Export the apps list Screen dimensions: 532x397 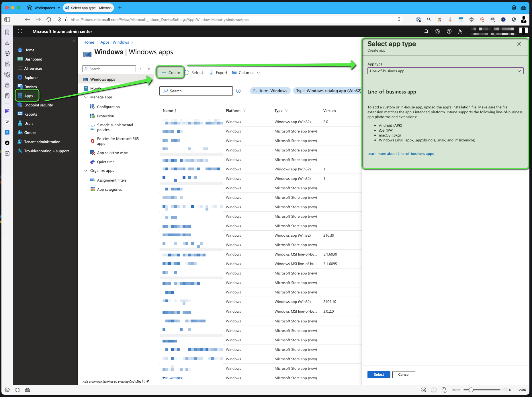coord(218,73)
